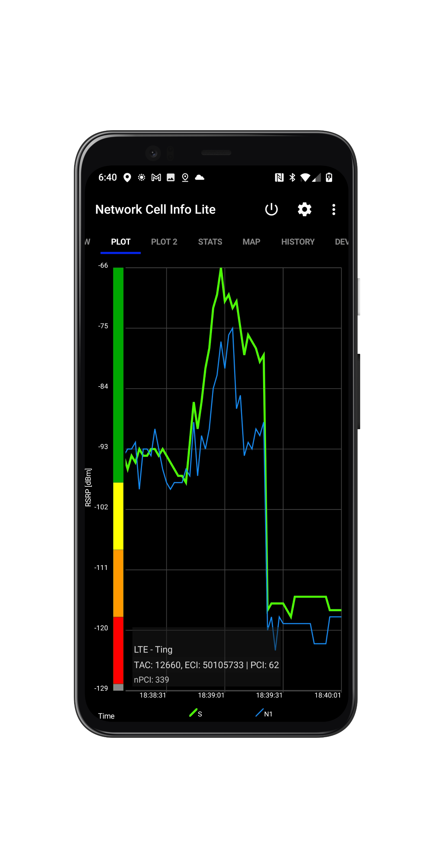Tap the brightness sun notification icon
This screenshot has height=868, width=434.
142,178
